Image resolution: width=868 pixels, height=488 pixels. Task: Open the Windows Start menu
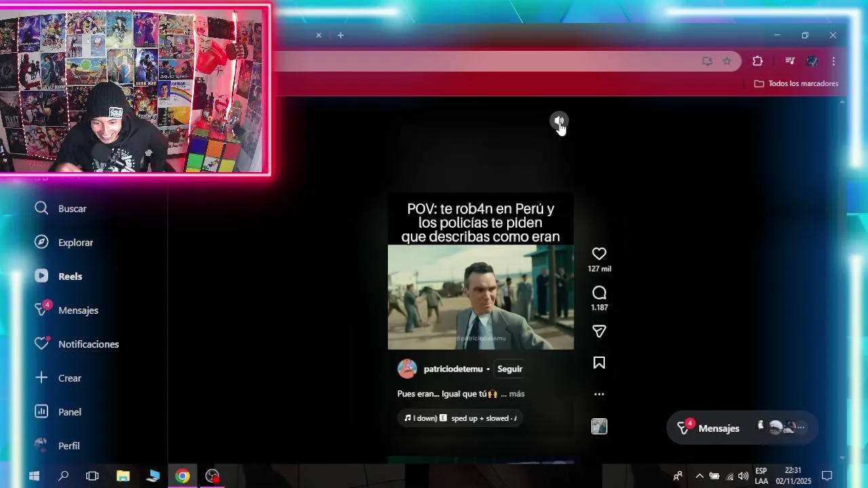pyautogui.click(x=34, y=476)
